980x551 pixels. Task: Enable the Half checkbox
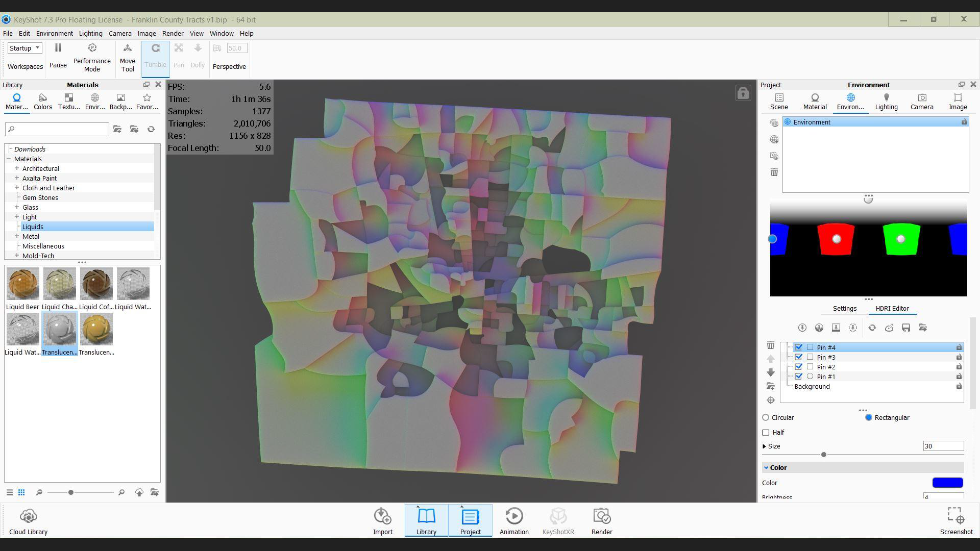click(766, 433)
